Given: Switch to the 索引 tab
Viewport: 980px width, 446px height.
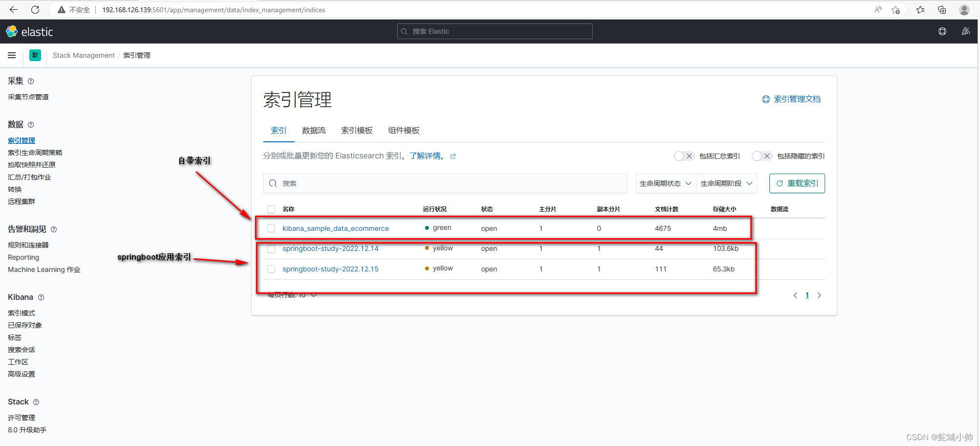Looking at the screenshot, I should click(278, 131).
